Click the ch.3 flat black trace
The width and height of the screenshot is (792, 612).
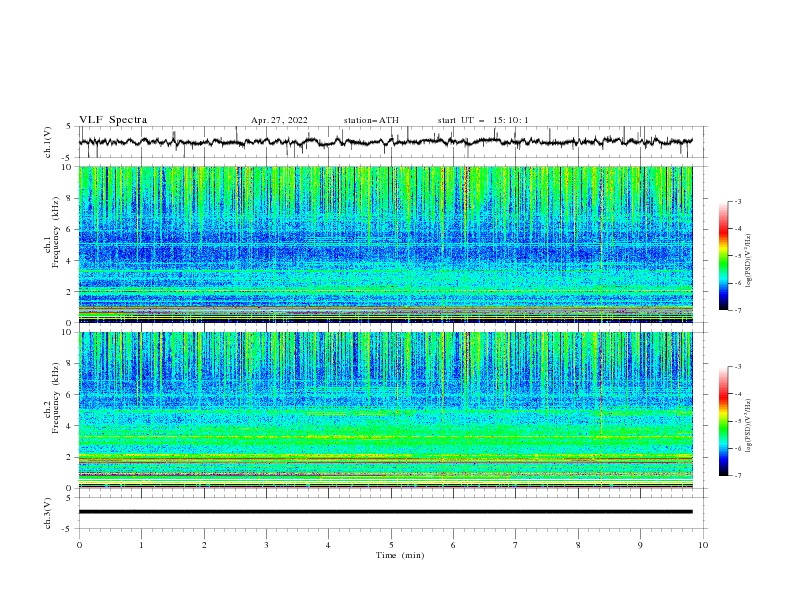point(385,512)
